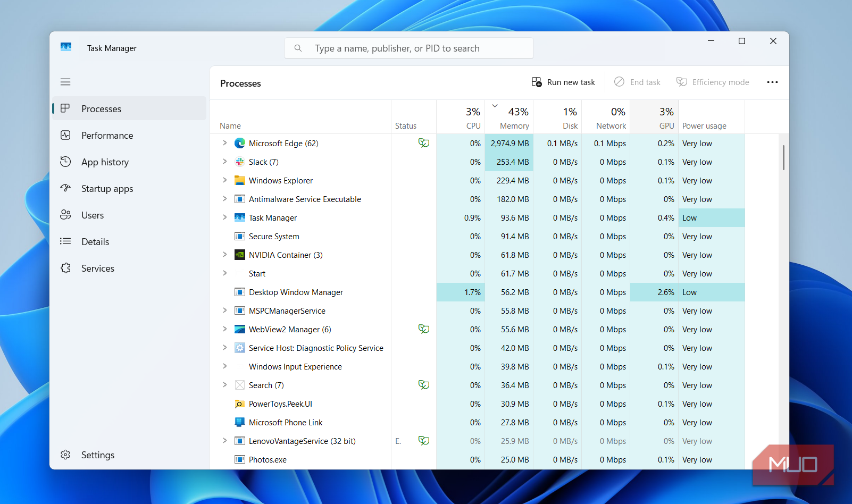Click the Users sidebar icon

point(65,215)
